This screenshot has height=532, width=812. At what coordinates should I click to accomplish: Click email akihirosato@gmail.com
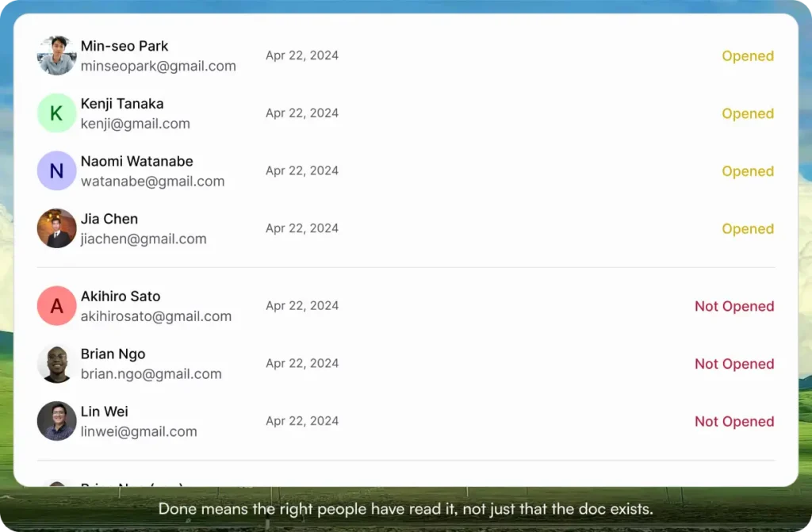click(156, 316)
